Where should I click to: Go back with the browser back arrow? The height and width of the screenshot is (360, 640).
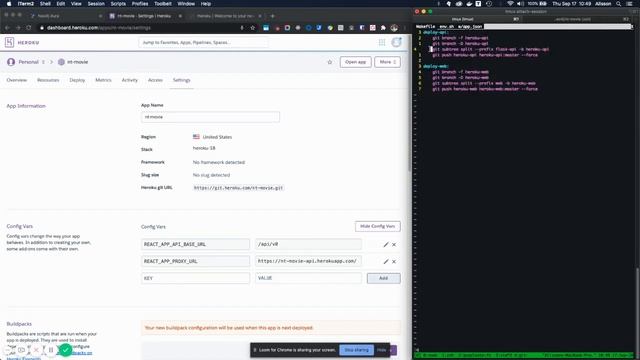[7, 28]
